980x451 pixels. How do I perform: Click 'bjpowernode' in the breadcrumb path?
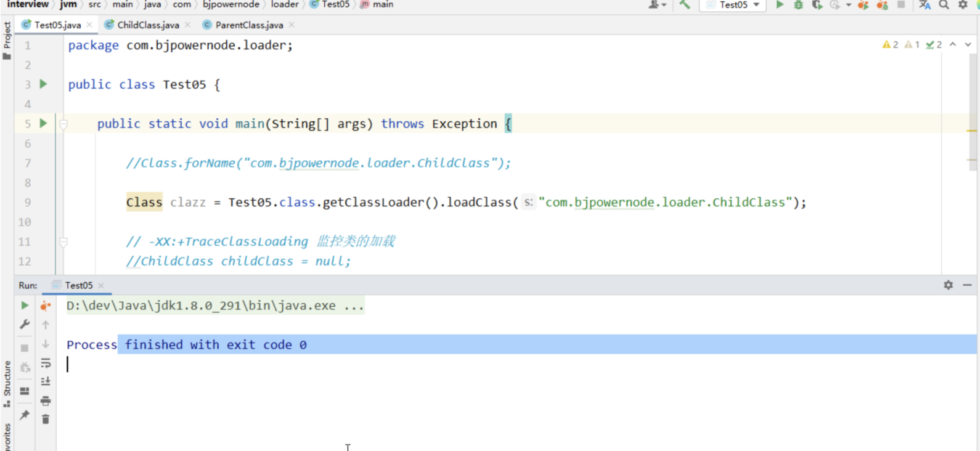pyautogui.click(x=231, y=4)
